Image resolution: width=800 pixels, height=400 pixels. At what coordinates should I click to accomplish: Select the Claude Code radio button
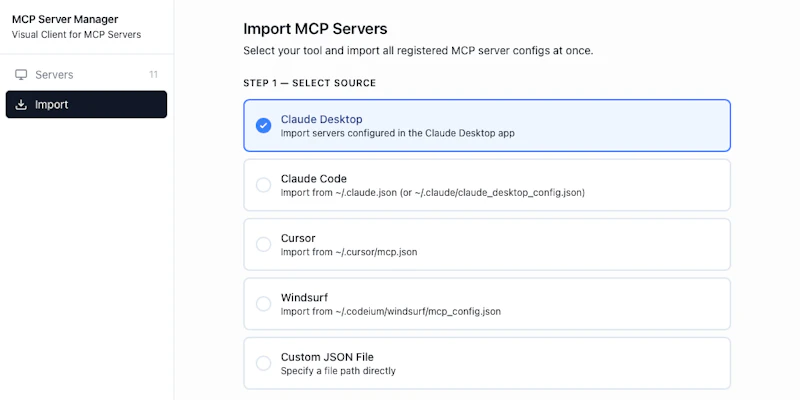[263, 185]
